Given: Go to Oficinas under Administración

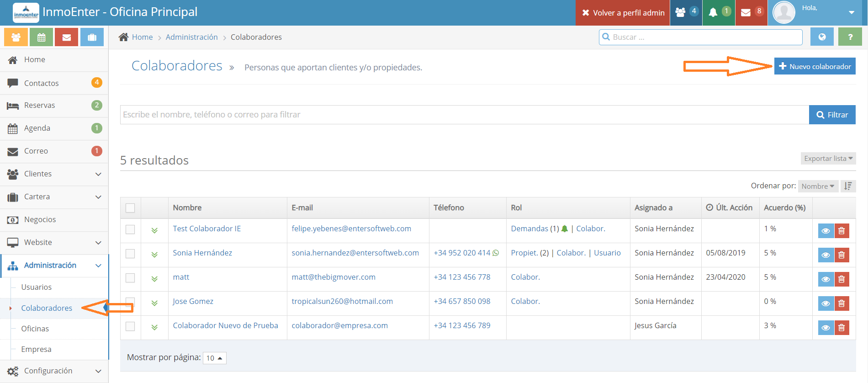Looking at the screenshot, I should pyautogui.click(x=35, y=329).
